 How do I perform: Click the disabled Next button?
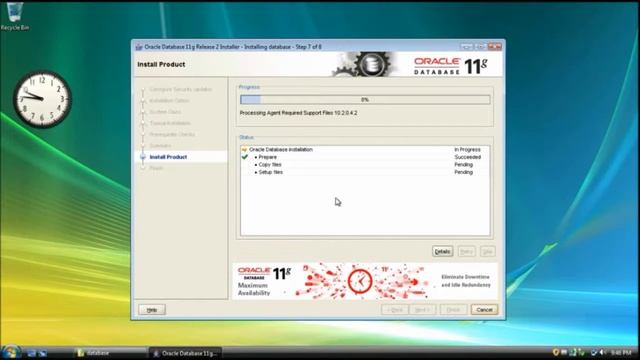coord(422,310)
